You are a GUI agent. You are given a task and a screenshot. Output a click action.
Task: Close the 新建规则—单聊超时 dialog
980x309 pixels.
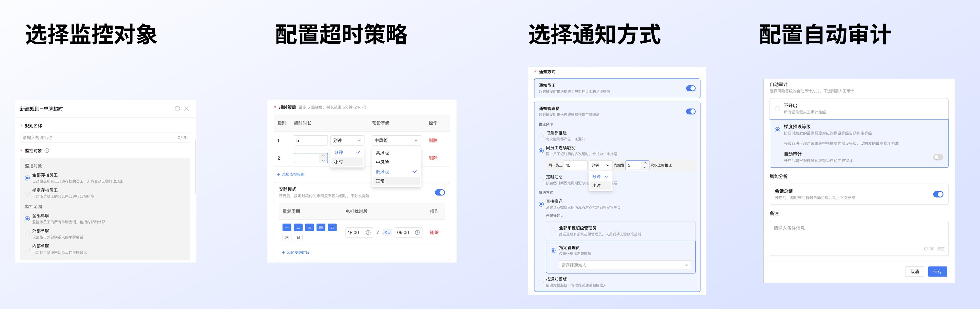click(x=186, y=109)
